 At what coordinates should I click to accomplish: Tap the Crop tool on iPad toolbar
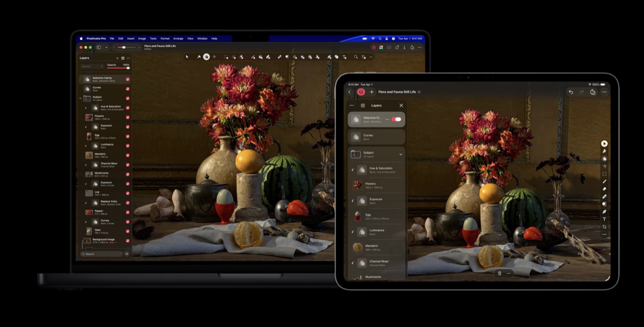coord(604,227)
